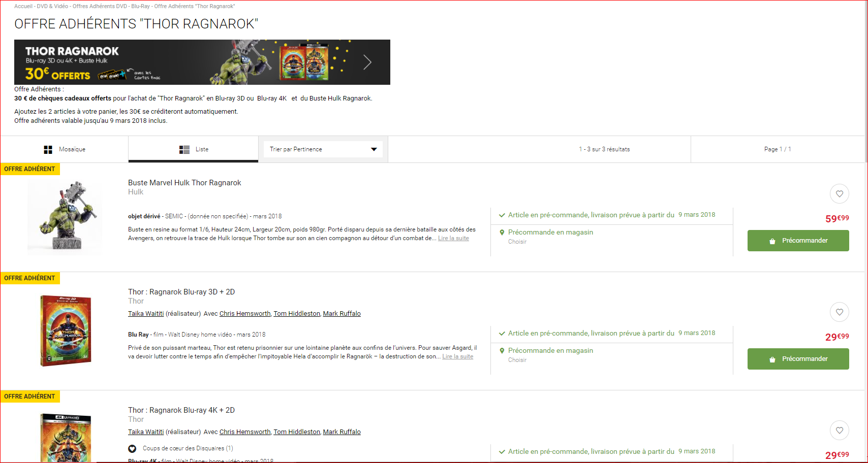
Task: Read more of Hulk bust description
Action: point(453,238)
